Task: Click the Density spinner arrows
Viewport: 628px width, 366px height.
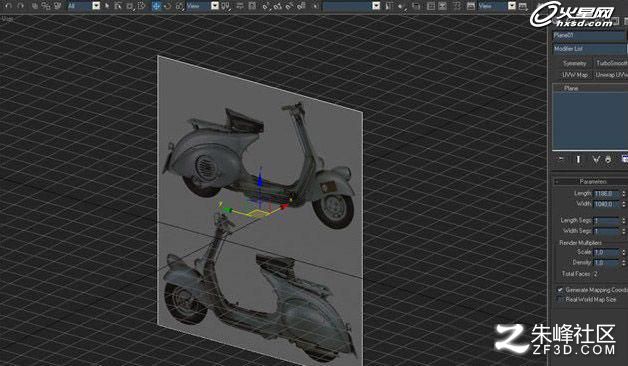Action: point(624,263)
